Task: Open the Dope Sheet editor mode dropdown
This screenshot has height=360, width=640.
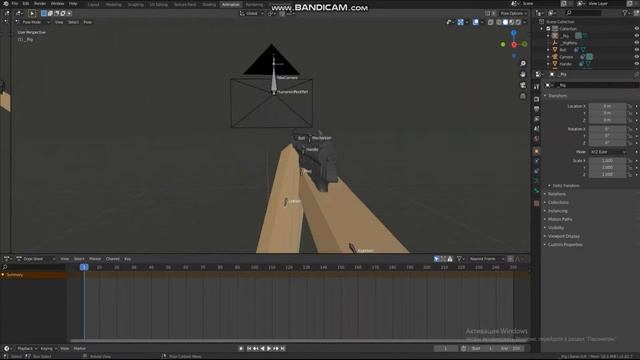Action: (36, 259)
